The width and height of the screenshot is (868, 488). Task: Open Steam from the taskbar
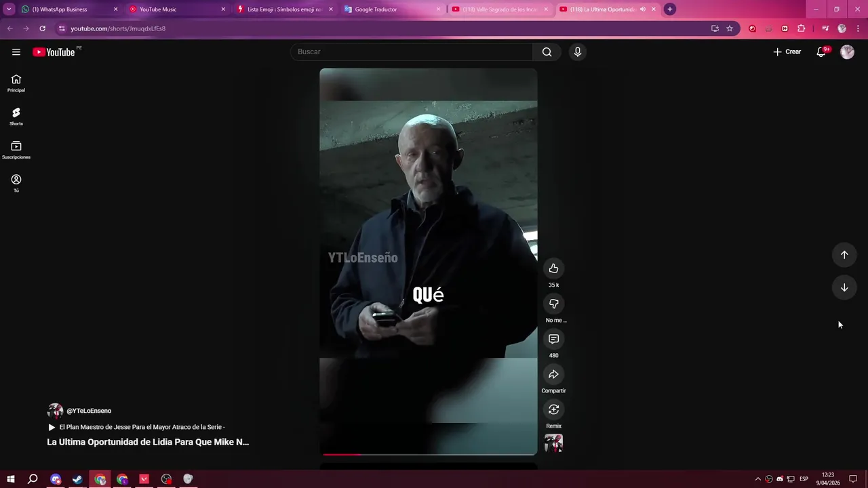point(78,479)
